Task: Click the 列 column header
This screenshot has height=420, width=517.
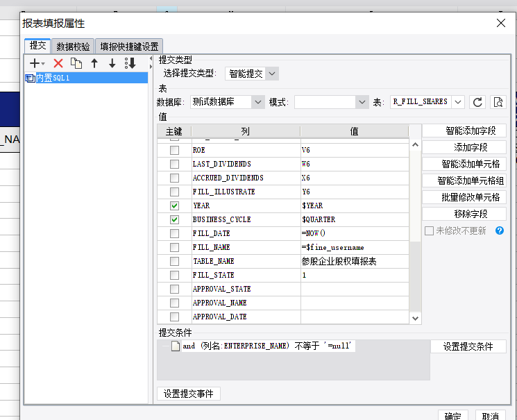Action: pos(246,131)
